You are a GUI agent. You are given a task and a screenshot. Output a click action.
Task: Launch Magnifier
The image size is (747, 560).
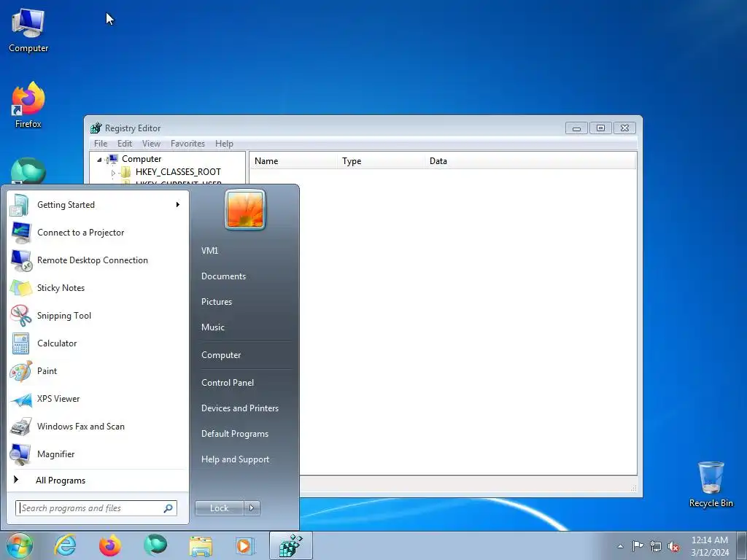(x=97, y=454)
